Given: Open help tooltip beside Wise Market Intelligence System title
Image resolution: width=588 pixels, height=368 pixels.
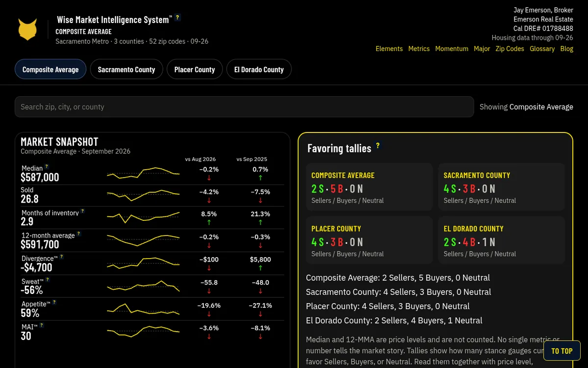Looking at the screenshot, I should (177, 17).
